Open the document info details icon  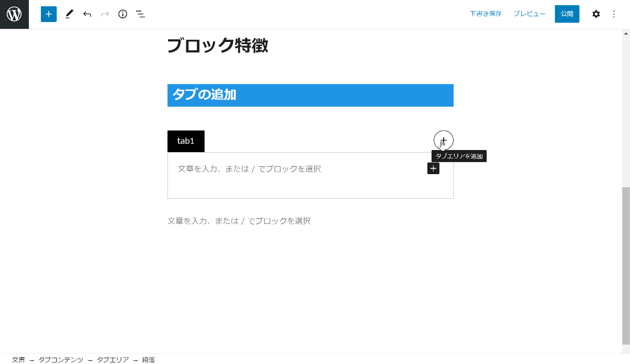[x=123, y=14]
